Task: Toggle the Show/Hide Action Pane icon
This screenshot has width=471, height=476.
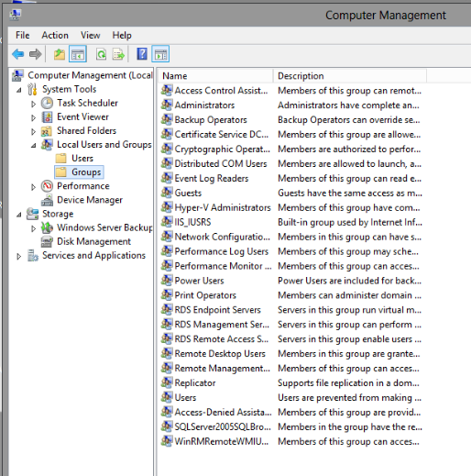Action: tap(160, 54)
